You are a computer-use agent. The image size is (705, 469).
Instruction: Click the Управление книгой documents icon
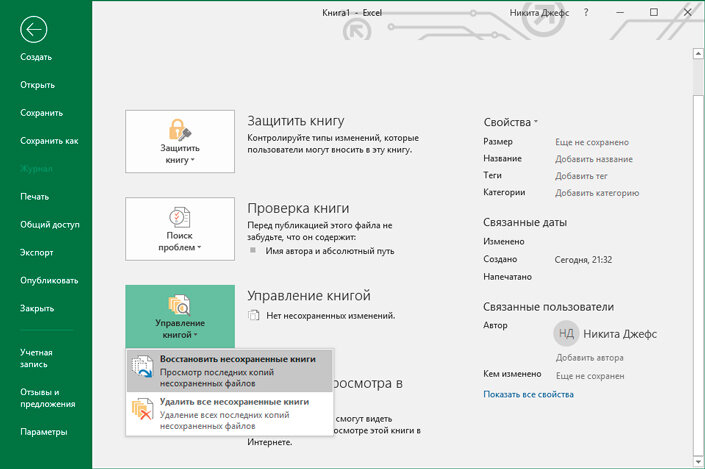point(180,304)
